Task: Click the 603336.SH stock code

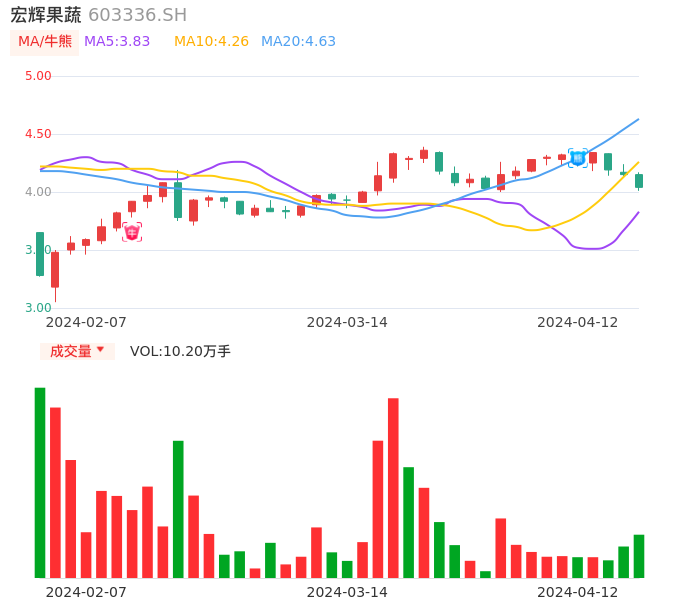Action: (137, 15)
